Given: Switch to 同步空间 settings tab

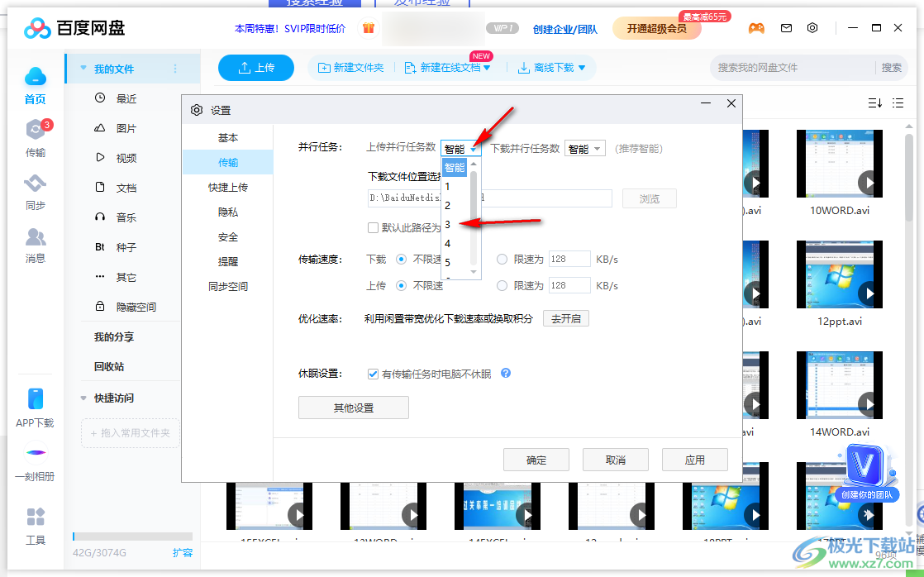Looking at the screenshot, I should coord(228,287).
